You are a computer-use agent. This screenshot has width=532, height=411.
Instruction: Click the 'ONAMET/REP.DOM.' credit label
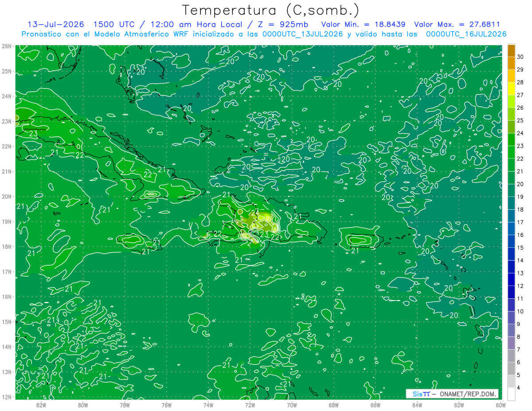point(467,394)
